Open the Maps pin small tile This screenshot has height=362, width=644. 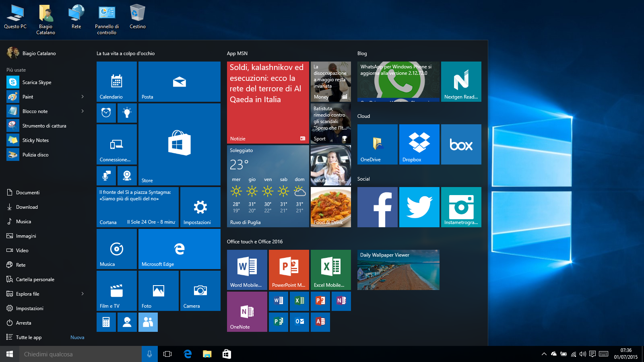[127, 176]
